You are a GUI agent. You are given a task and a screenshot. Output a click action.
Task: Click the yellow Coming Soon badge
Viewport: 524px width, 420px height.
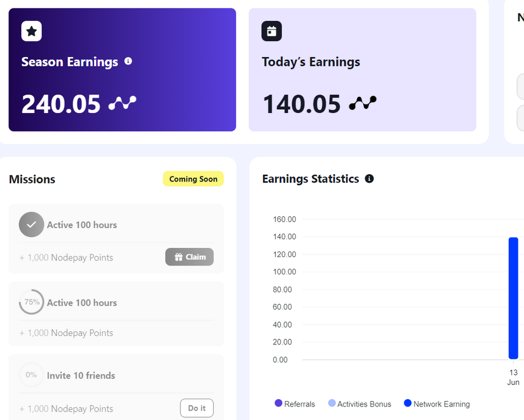tap(193, 179)
